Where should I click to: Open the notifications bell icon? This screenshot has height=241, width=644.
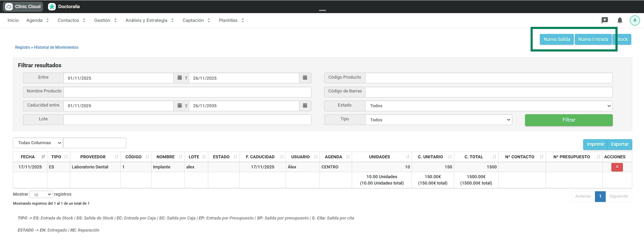click(x=619, y=21)
